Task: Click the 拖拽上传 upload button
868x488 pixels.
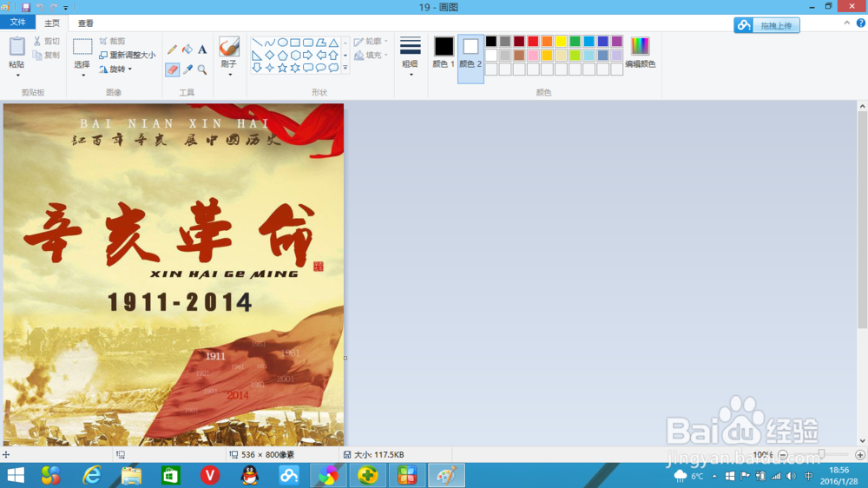Action: click(766, 25)
